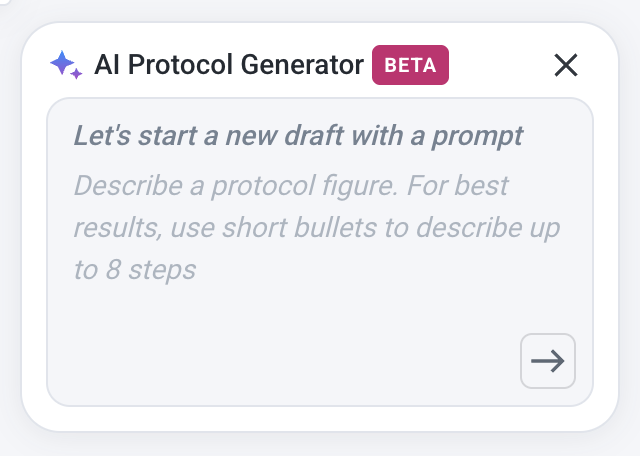This screenshot has width=640, height=456.
Task: Click the word 'Generator' in the header
Action: pos(302,65)
